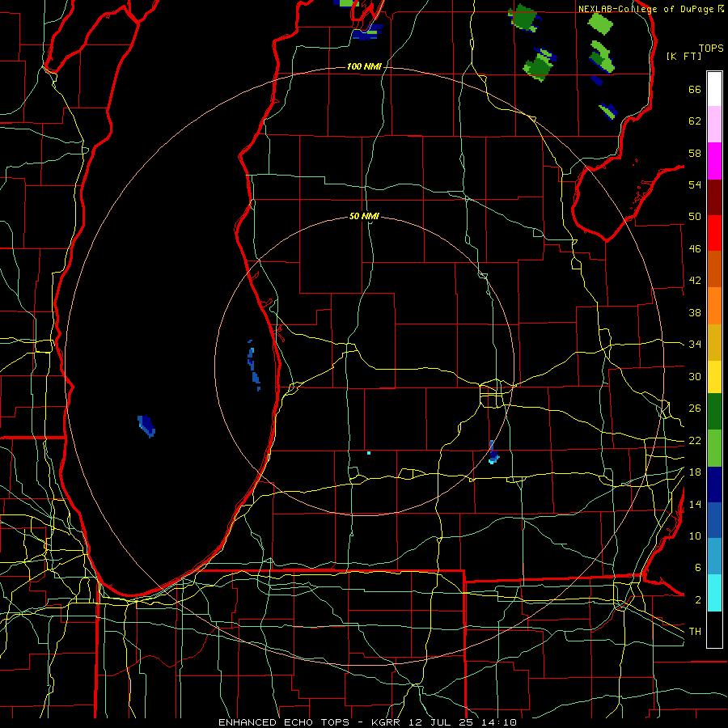Click the 6 value on the scale
The image size is (728, 728).
click(x=698, y=568)
